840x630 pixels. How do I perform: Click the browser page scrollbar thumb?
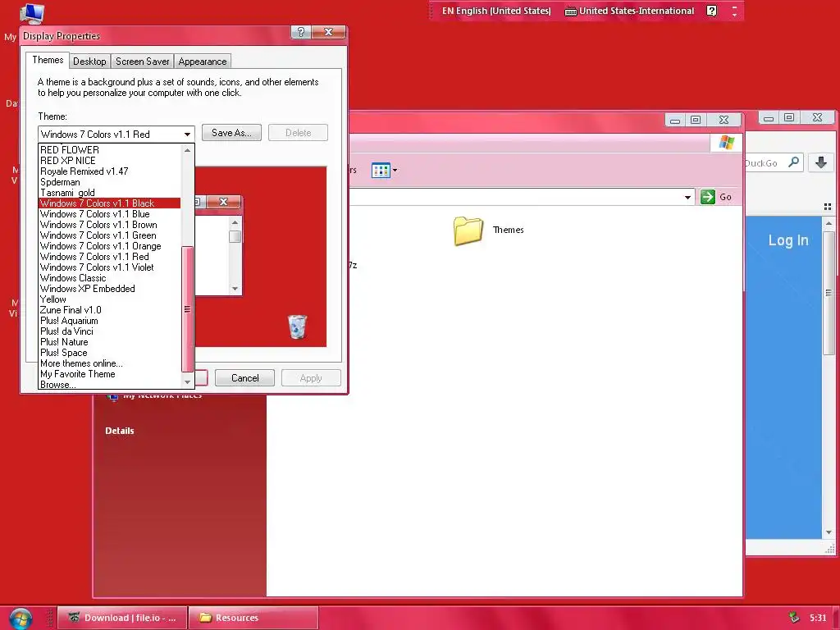point(829,293)
